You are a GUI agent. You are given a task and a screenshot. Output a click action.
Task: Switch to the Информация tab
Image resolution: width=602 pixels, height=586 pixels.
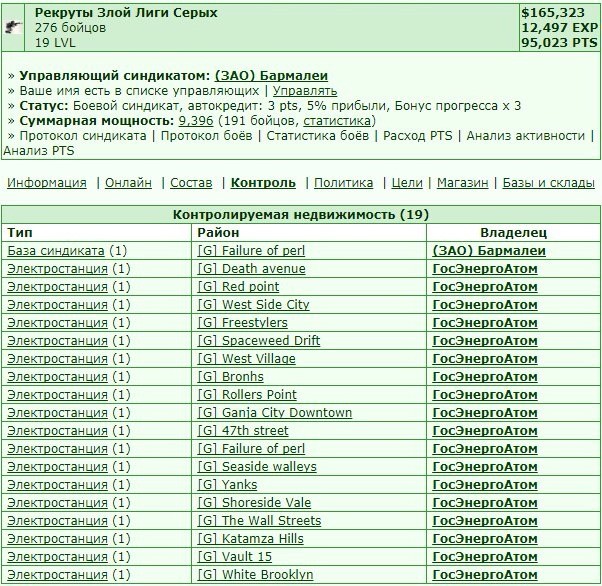tap(47, 182)
